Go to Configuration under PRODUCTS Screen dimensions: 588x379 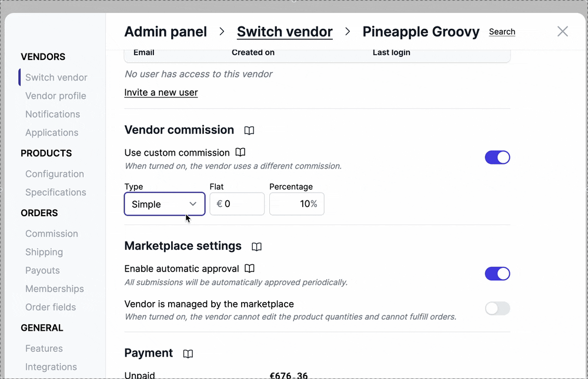[54, 174]
